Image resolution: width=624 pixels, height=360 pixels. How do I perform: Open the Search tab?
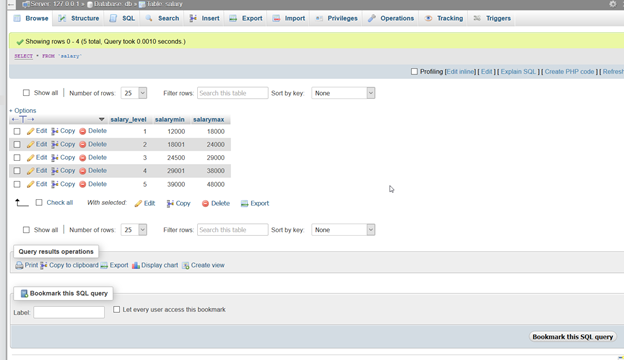point(162,18)
